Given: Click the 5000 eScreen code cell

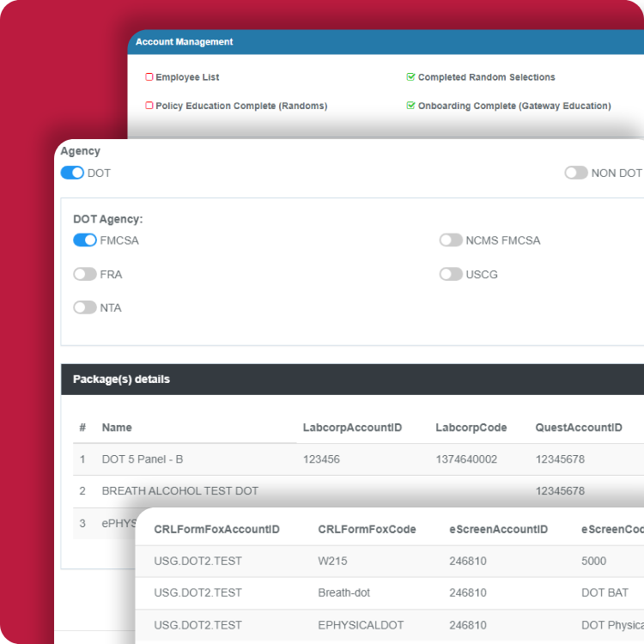Looking at the screenshot, I should pyautogui.click(x=593, y=561).
